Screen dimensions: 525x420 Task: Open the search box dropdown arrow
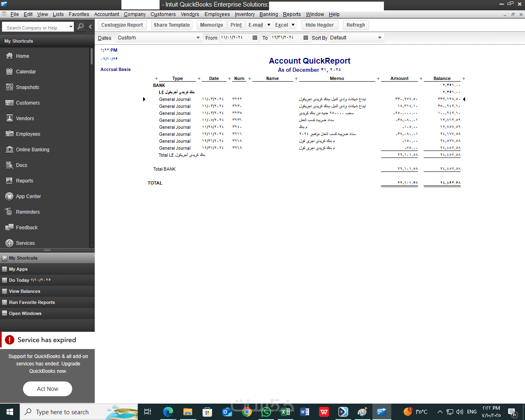[71, 27]
